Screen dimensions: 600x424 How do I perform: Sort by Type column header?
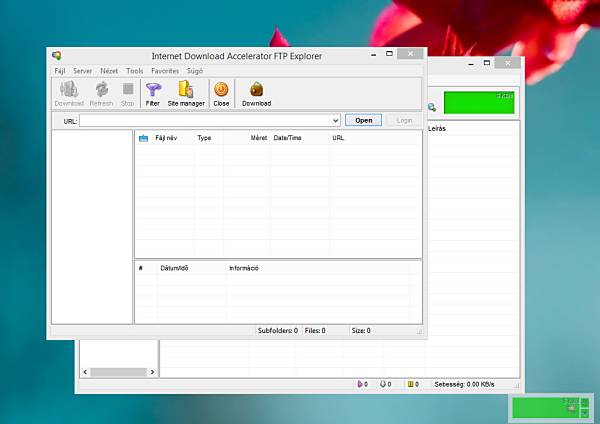coord(204,138)
